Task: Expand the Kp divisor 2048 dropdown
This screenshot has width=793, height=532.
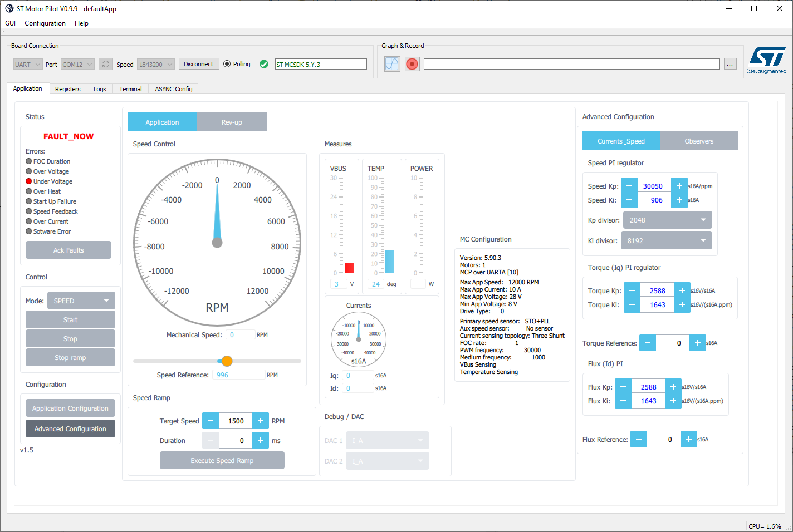Action: [667, 220]
